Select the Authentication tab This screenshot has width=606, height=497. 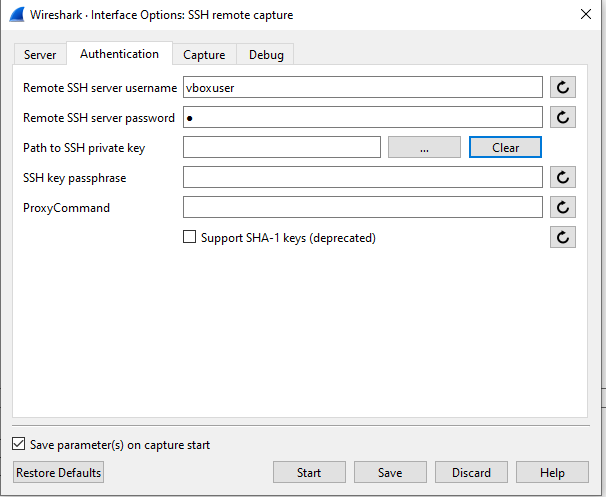[119, 54]
